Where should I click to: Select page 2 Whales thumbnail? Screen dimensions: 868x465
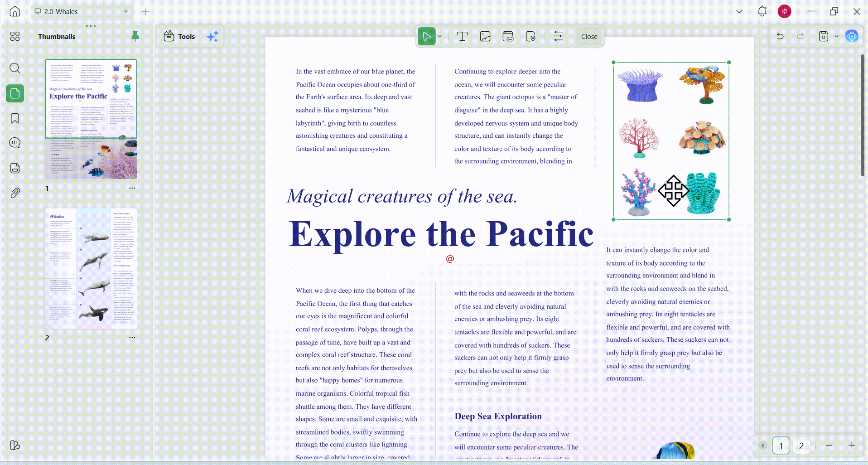[x=91, y=269]
